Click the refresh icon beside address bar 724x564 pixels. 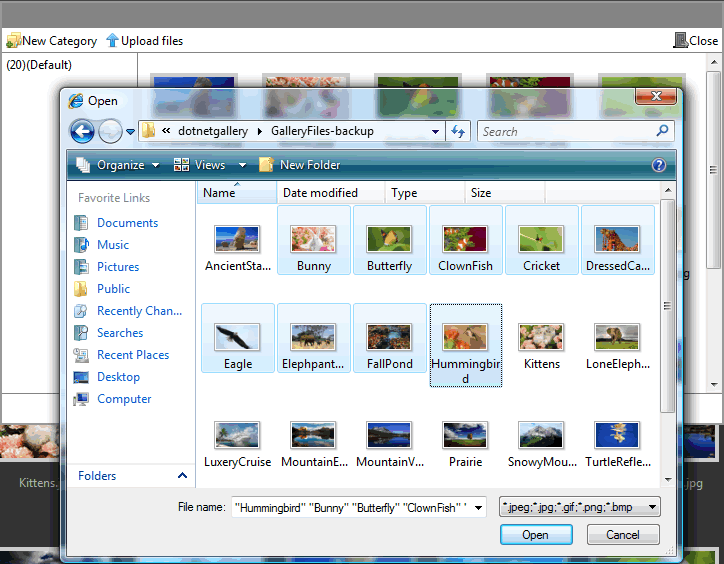(459, 131)
